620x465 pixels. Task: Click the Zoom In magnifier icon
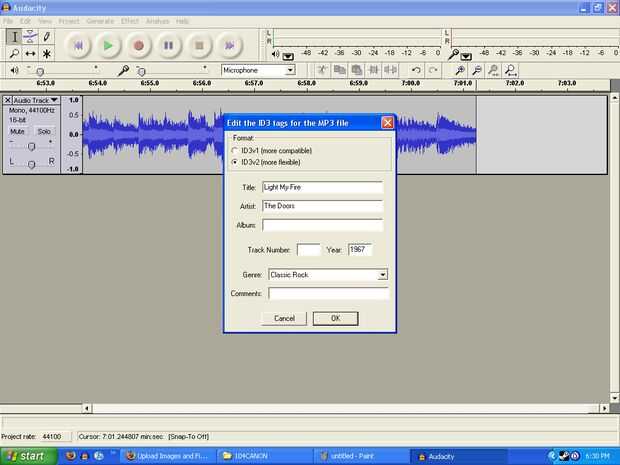(x=460, y=70)
